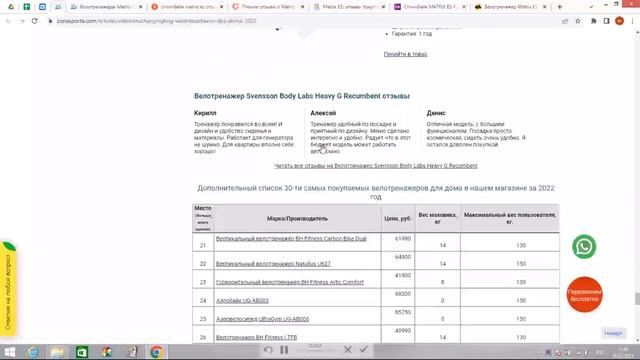Click the vertical page scrollbar thumb

637,298
